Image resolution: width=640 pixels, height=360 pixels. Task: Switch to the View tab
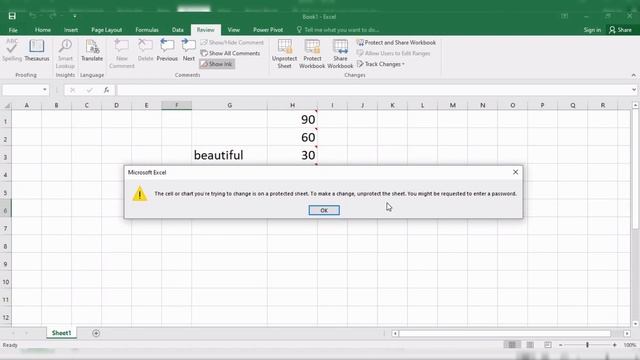tap(233, 30)
